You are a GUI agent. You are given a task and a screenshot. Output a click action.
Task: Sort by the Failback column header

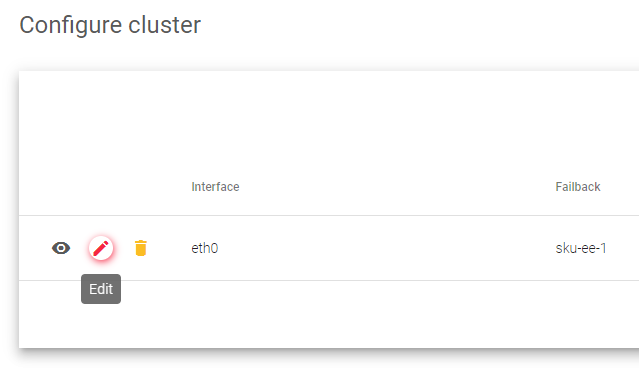(578, 187)
